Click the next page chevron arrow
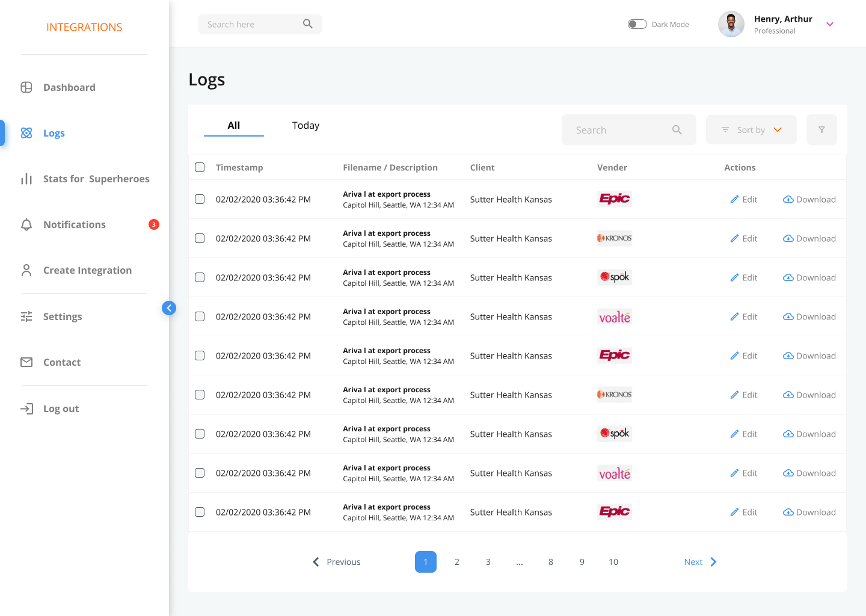Viewport: 866px width, 616px height. coord(714,562)
